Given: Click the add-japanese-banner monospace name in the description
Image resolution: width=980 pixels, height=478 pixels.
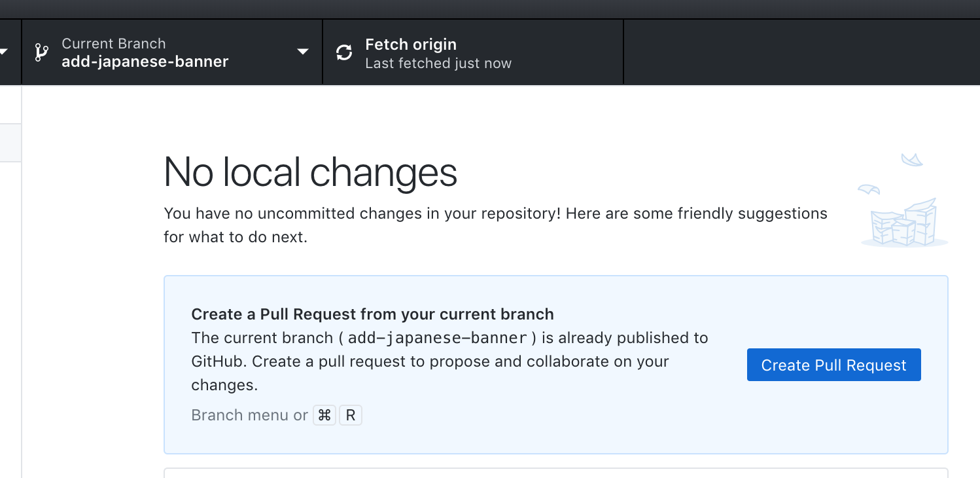Looking at the screenshot, I should (x=437, y=338).
